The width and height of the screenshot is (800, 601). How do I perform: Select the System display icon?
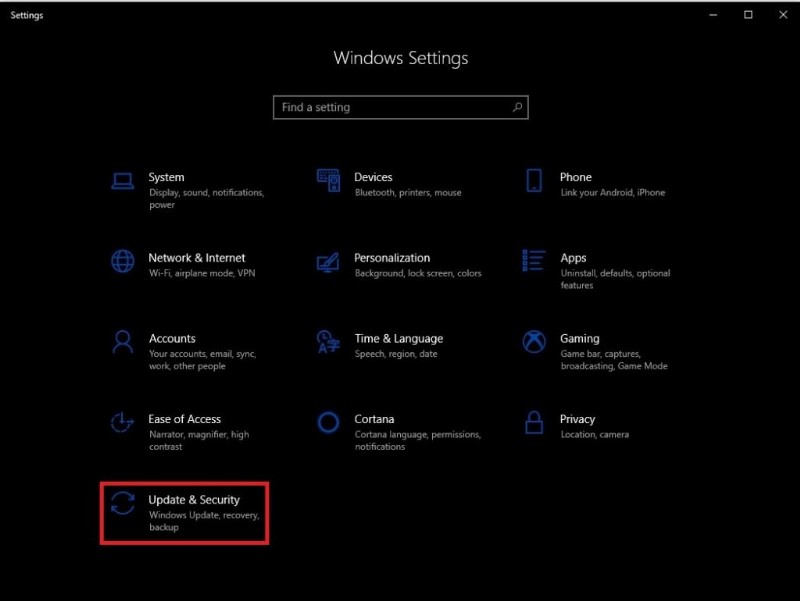(122, 180)
